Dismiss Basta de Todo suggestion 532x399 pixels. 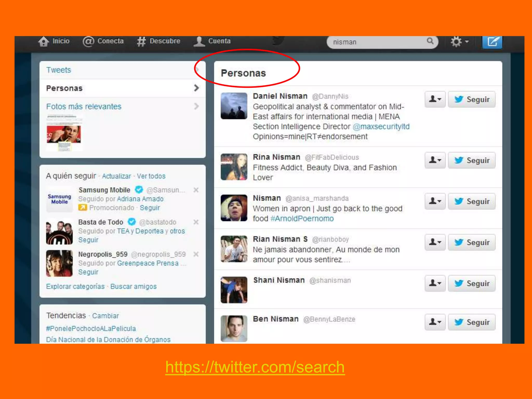pyautogui.click(x=196, y=222)
